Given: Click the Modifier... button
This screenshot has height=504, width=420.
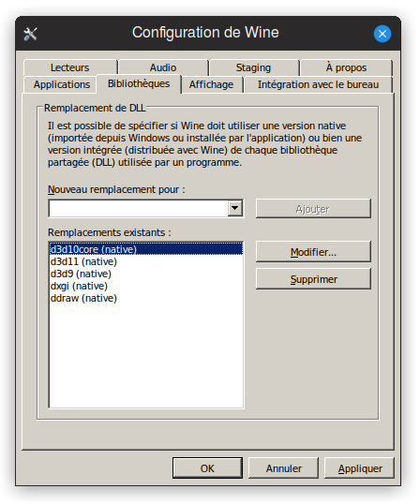Looking at the screenshot, I should click(313, 252).
